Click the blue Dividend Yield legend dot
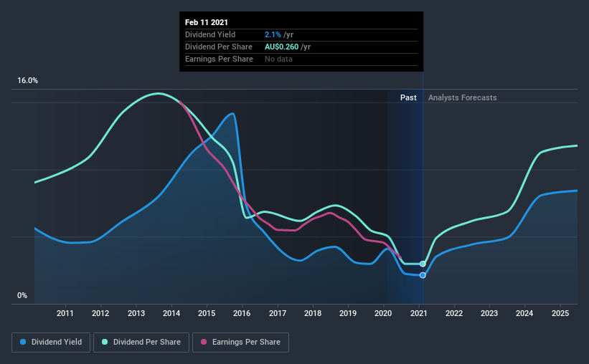The width and height of the screenshot is (589, 364). 23,342
